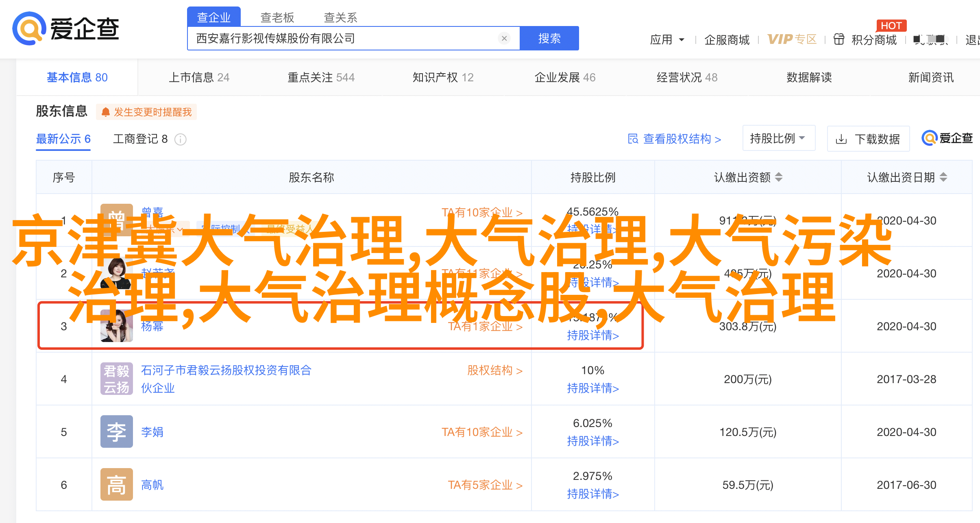Select the 查关系 search tab
Screen dimensions: 980x523
click(341, 17)
